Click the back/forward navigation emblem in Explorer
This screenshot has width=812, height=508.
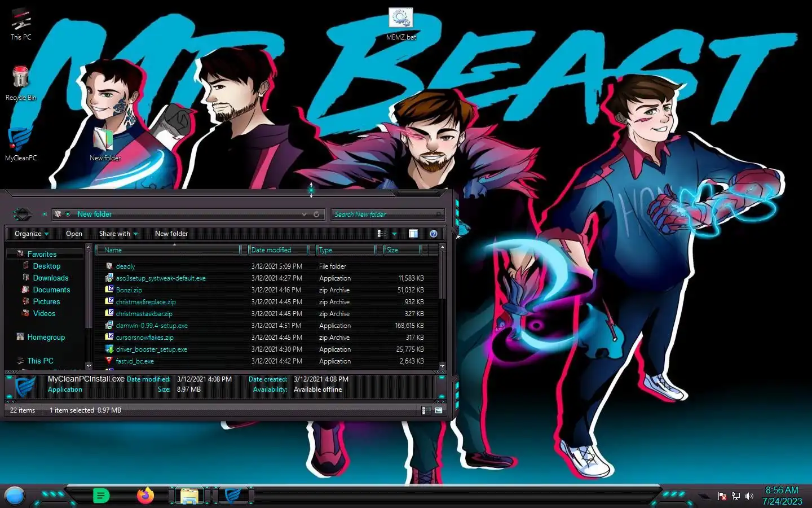click(23, 214)
